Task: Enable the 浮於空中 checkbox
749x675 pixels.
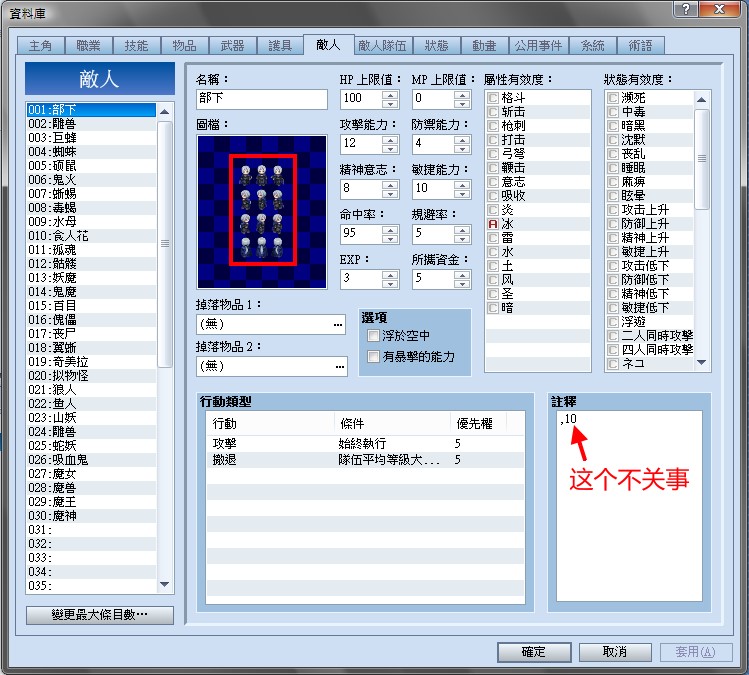Action: pos(374,336)
